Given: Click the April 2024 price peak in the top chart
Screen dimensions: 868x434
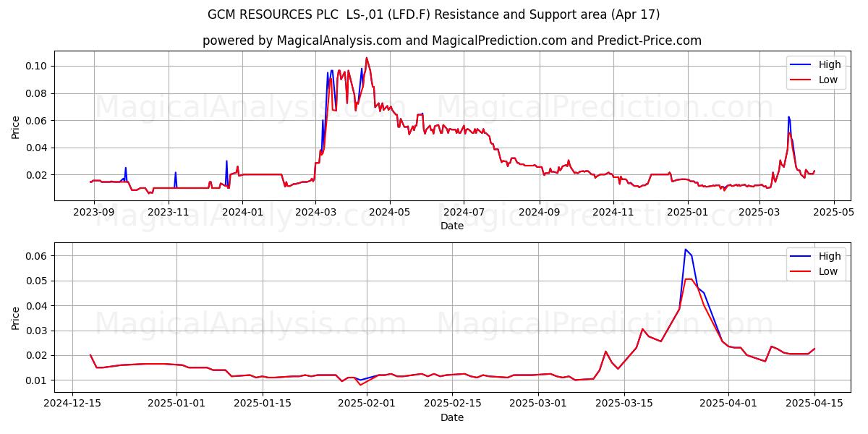Looking at the screenshot, I should coord(366,58).
